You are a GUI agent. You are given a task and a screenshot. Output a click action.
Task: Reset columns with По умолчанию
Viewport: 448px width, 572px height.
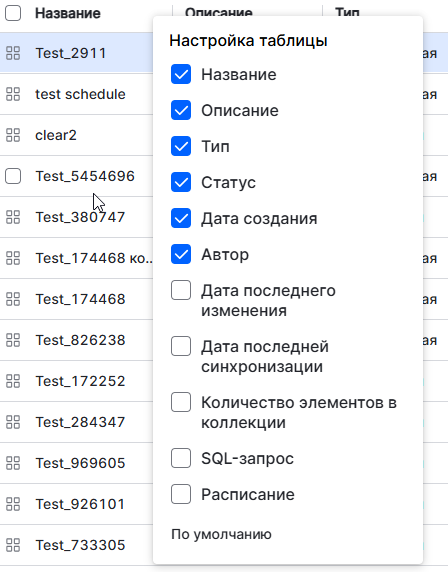click(x=221, y=534)
